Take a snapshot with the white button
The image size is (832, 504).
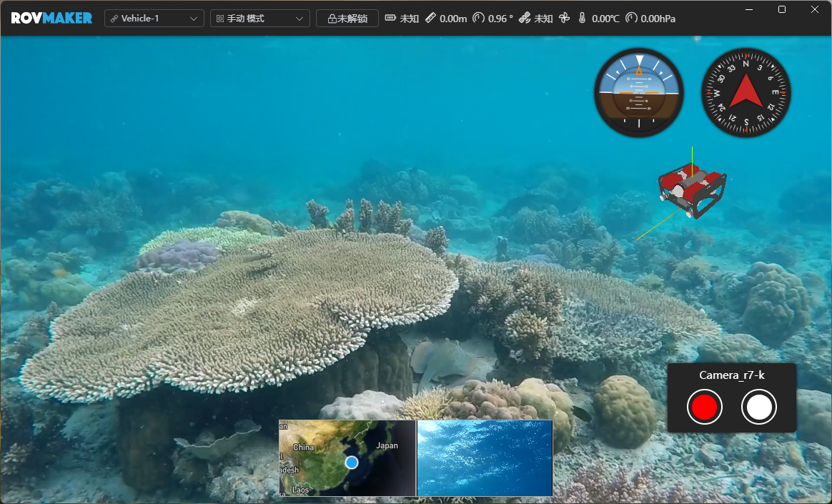759,407
